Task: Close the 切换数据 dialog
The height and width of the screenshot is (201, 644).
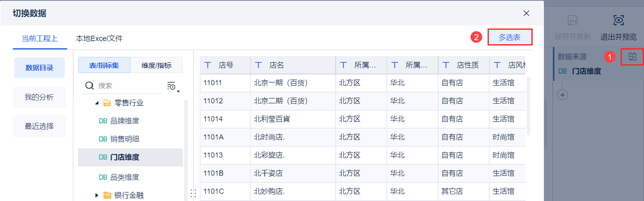Action: [526, 13]
